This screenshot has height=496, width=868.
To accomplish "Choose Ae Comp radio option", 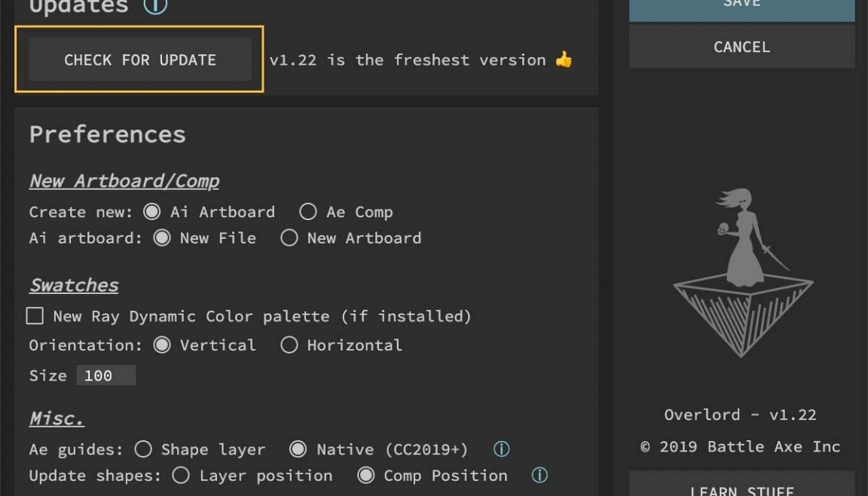I will [307, 212].
